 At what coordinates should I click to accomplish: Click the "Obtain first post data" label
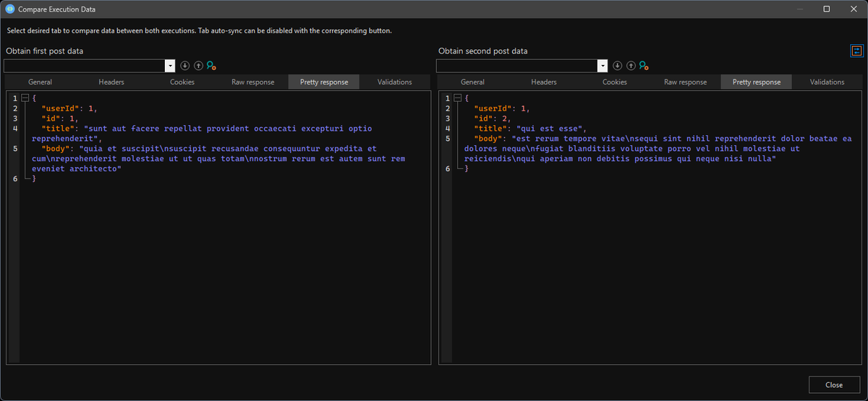click(45, 51)
